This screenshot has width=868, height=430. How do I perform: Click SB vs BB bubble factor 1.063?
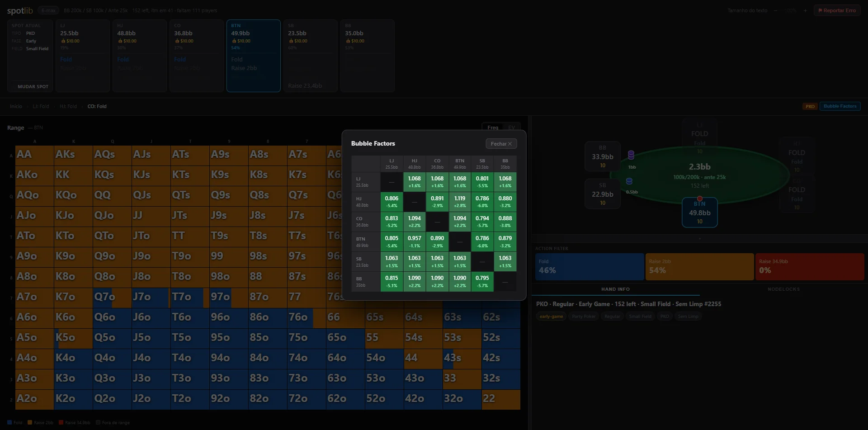point(505,261)
